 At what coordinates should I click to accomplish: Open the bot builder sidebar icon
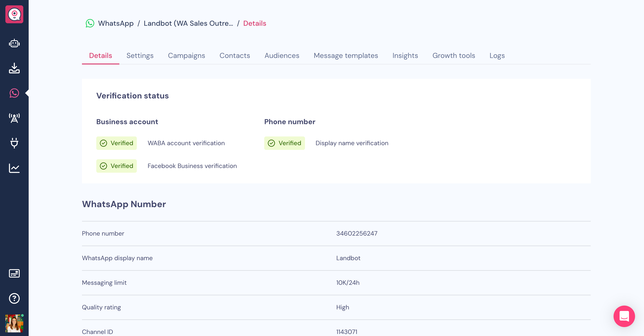pyautogui.click(x=14, y=43)
